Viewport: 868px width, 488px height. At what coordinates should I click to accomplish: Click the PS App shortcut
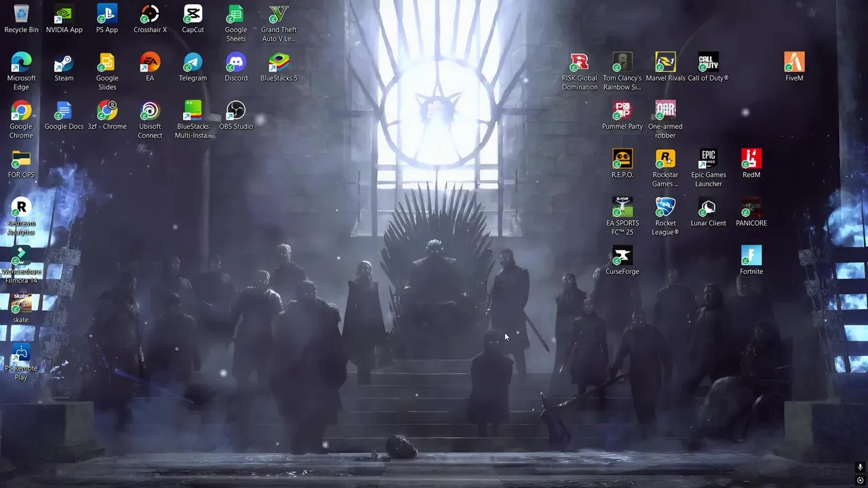(x=106, y=14)
